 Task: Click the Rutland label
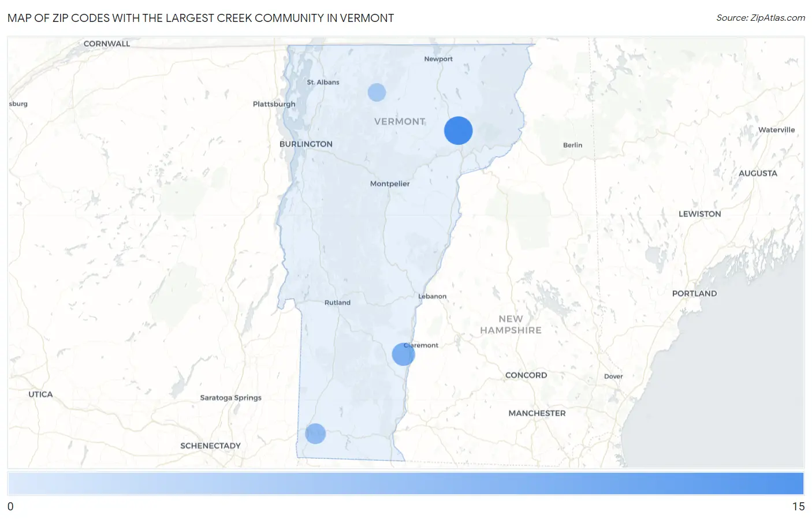point(337,303)
